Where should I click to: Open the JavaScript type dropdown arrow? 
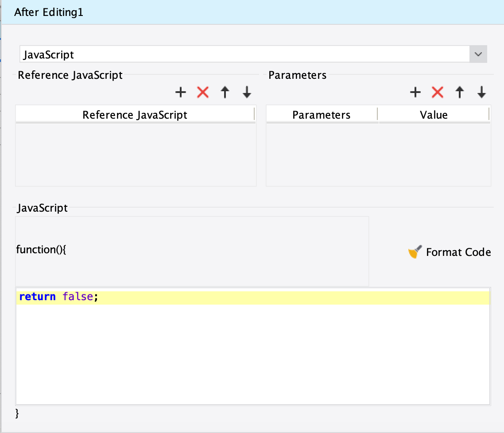point(478,54)
